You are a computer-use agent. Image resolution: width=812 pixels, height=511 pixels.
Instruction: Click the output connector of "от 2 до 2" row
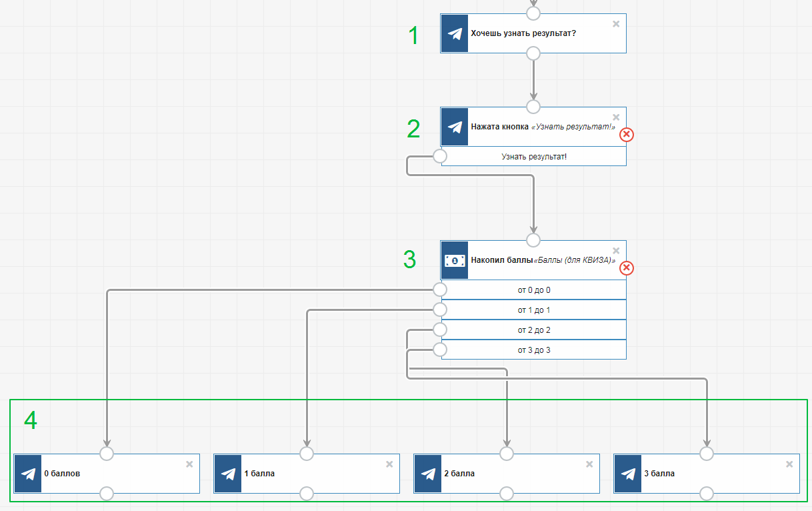pos(439,330)
